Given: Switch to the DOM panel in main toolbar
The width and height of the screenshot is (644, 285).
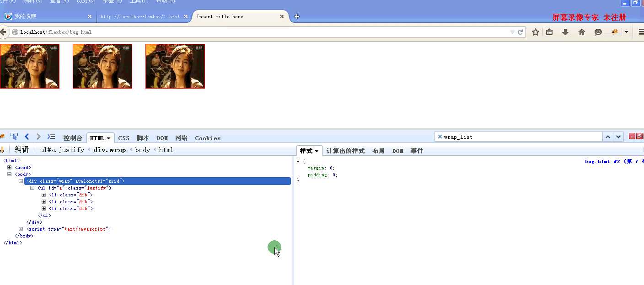Looking at the screenshot, I should [x=162, y=138].
